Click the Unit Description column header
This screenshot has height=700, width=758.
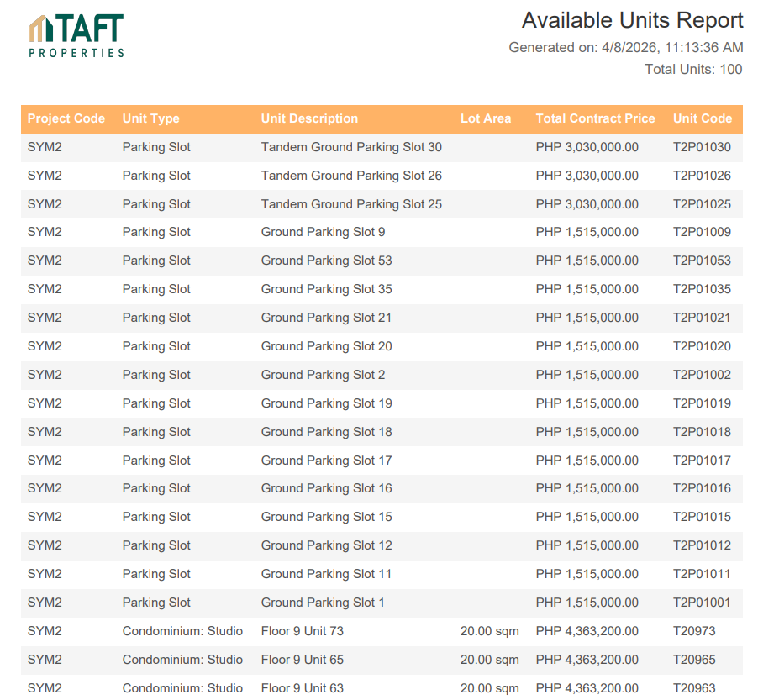pyautogui.click(x=309, y=118)
